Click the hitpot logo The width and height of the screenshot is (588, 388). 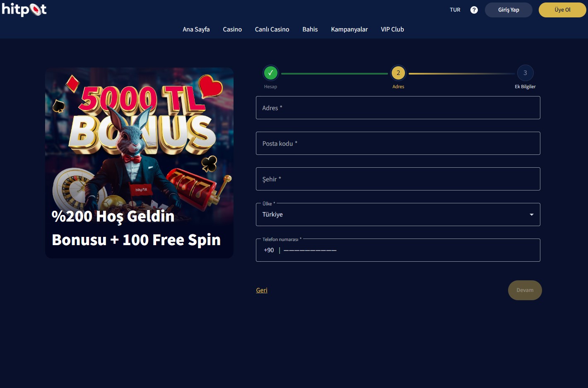[x=24, y=9]
